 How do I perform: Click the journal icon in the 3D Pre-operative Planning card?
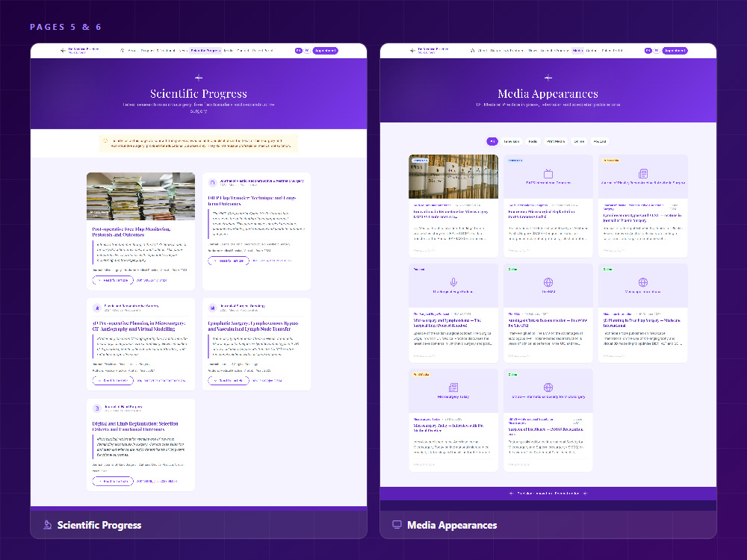96,308
